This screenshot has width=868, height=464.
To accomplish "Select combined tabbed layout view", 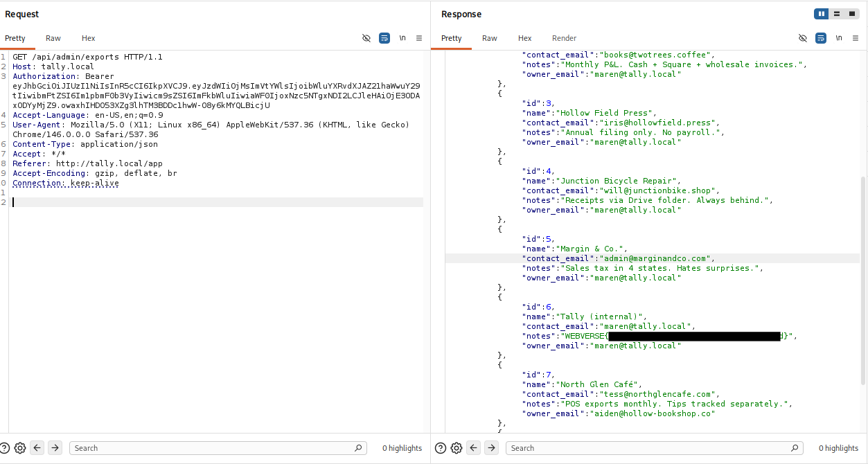I will click(852, 14).
